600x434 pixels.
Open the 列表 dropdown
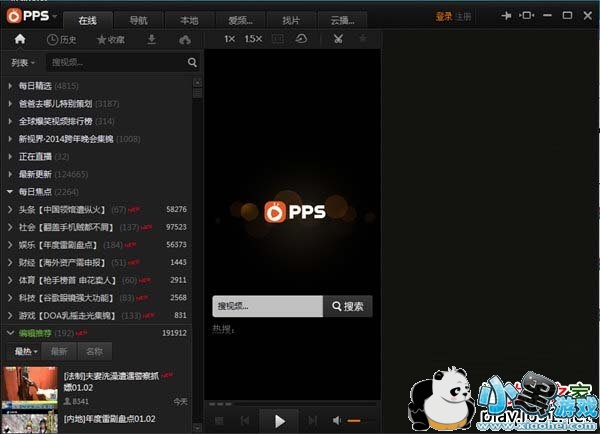(x=23, y=62)
